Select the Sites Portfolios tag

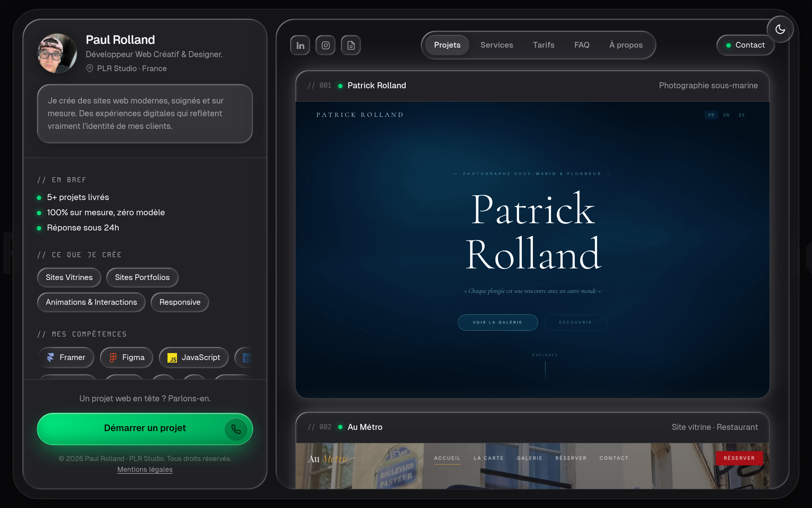[x=142, y=277]
